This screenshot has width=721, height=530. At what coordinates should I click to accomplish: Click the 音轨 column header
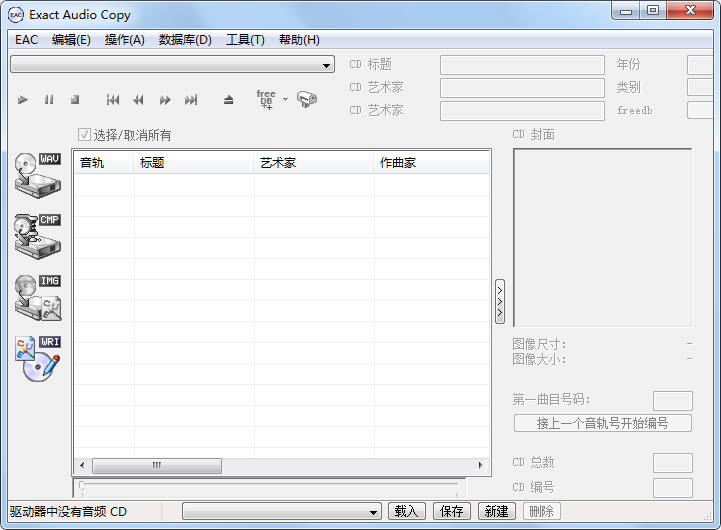pyautogui.click(x=104, y=163)
